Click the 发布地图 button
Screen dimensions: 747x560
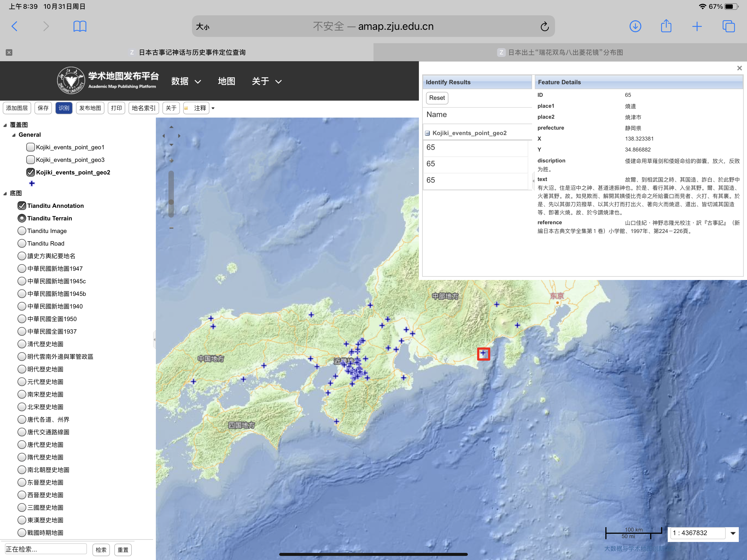(x=90, y=108)
